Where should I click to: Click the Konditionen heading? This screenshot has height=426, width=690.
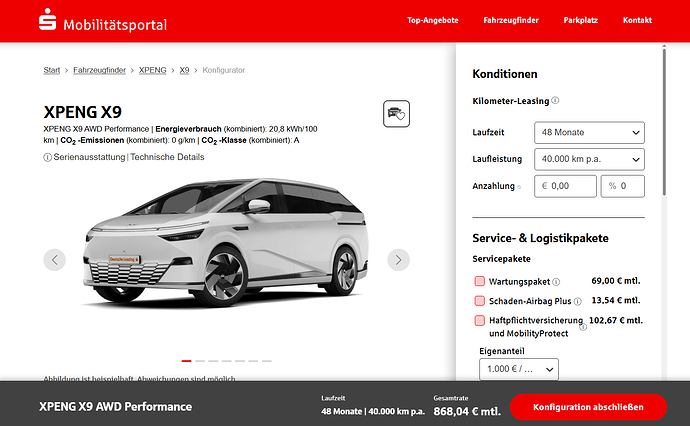pyautogui.click(x=505, y=74)
